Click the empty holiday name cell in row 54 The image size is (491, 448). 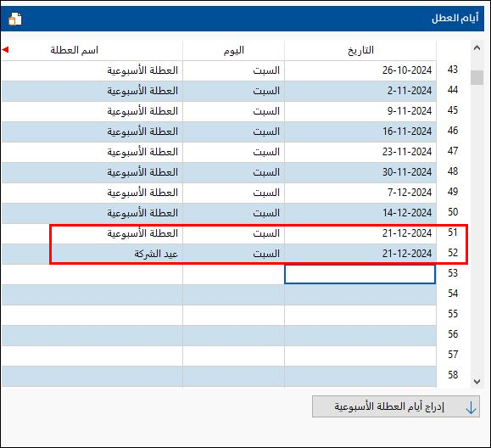(92, 294)
